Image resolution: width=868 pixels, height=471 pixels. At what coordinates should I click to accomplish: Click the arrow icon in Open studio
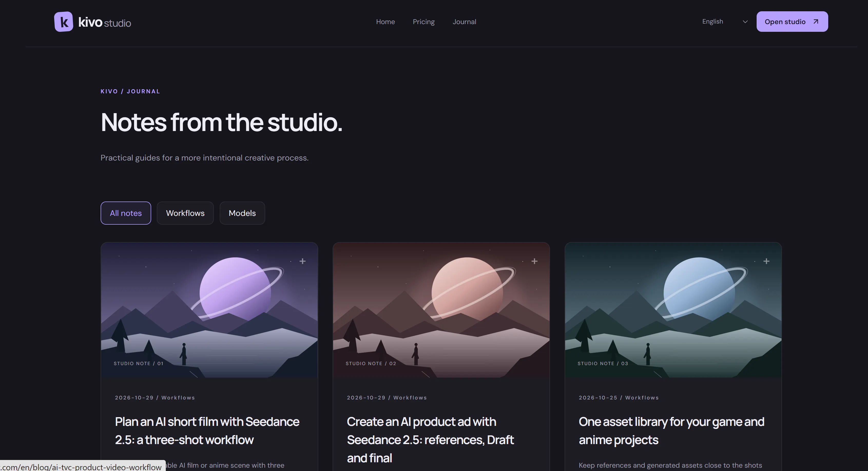click(816, 22)
